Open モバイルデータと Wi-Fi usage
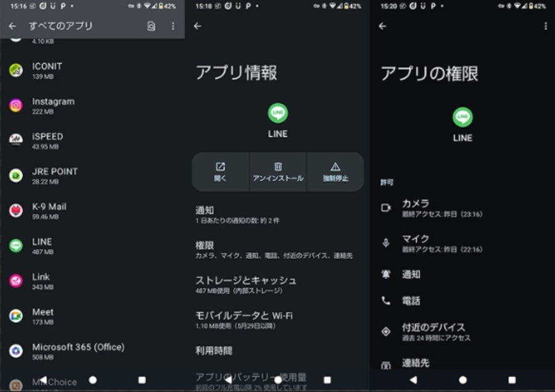This screenshot has width=555, height=392. [x=244, y=319]
